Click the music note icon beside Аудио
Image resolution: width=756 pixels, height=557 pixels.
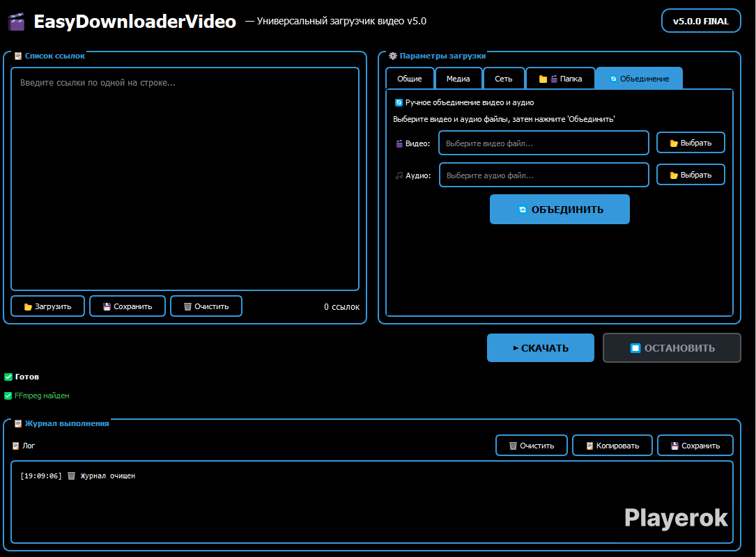tap(399, 176)
